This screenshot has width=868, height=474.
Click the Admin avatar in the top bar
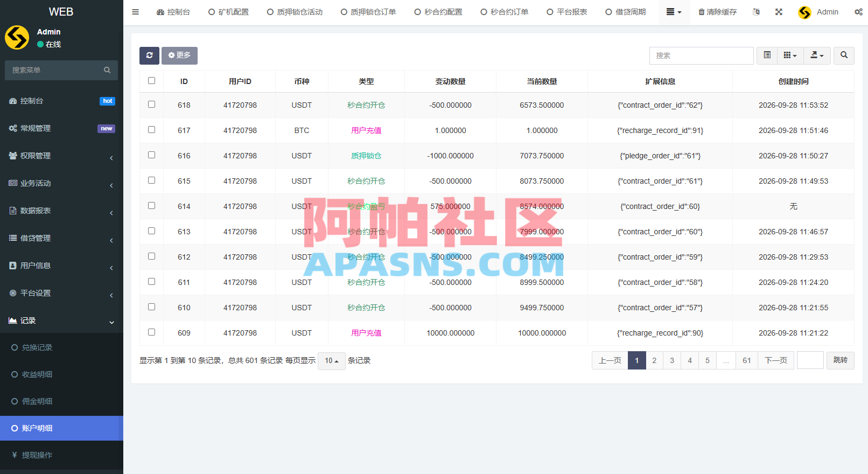pos(804,12)
